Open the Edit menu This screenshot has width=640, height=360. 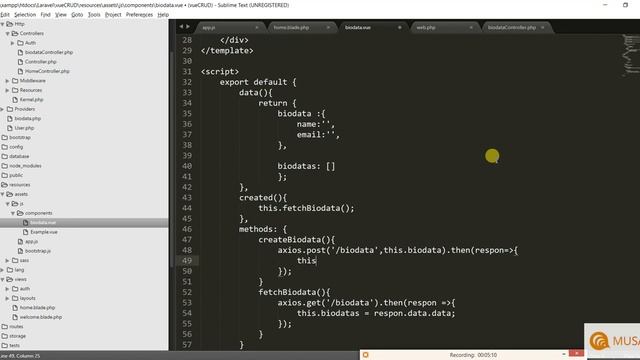coord(4,15)
